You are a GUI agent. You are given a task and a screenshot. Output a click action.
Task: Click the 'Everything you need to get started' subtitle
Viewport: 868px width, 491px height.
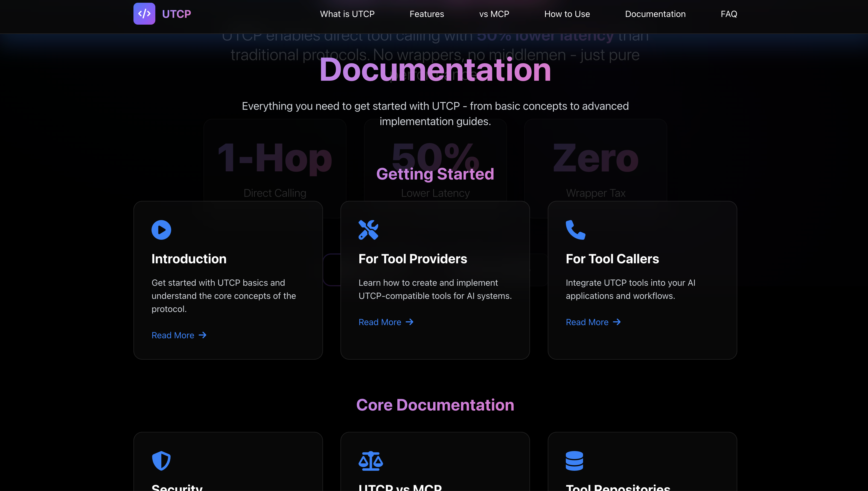[x=435, y=114]
